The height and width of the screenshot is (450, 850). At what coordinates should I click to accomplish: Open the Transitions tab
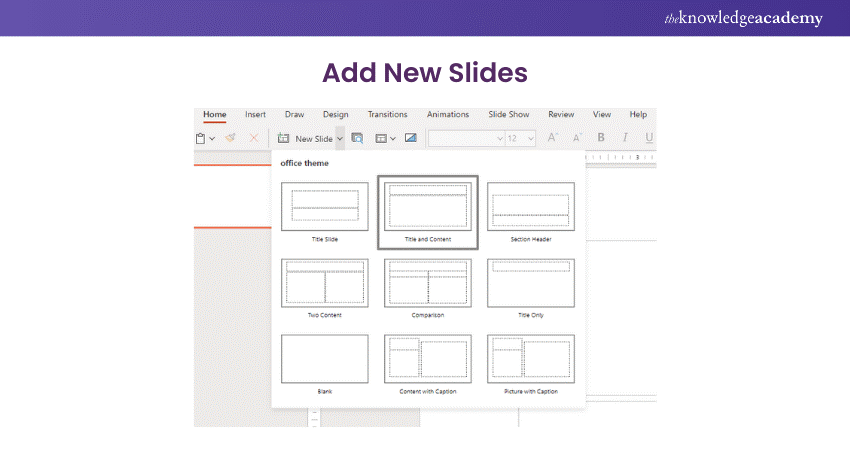coord(387,115)
